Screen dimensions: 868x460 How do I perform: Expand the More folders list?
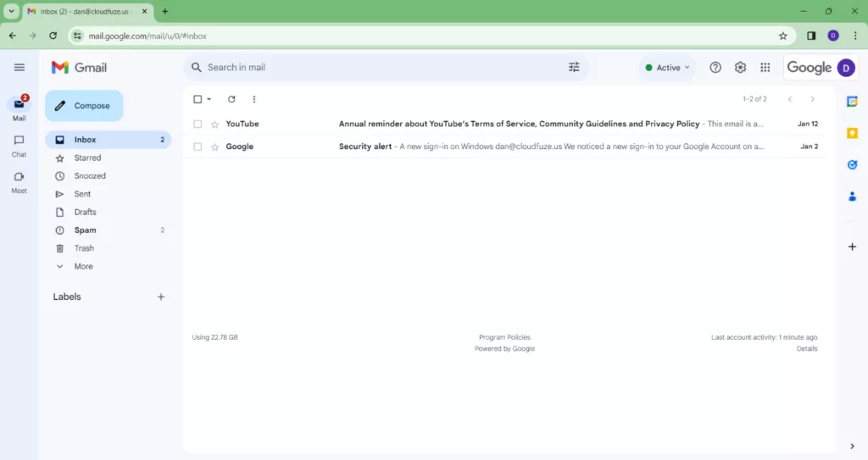(83, 266)
